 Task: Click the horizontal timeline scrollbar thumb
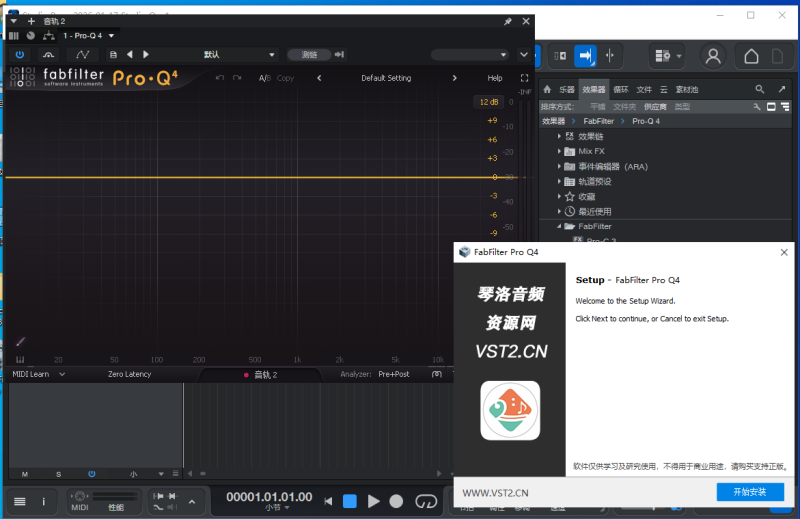click(x=203, y=474)
